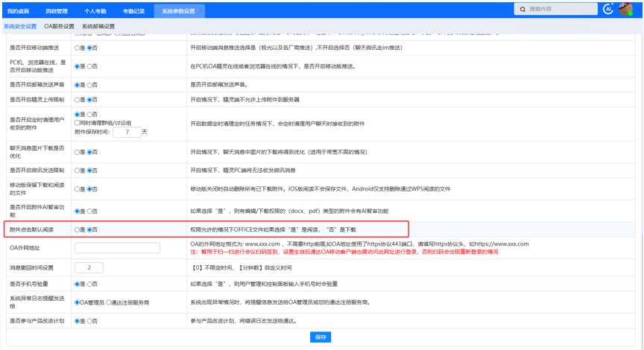Select 否 for 是否开启邮箱发送声音

tap(90, 83)
